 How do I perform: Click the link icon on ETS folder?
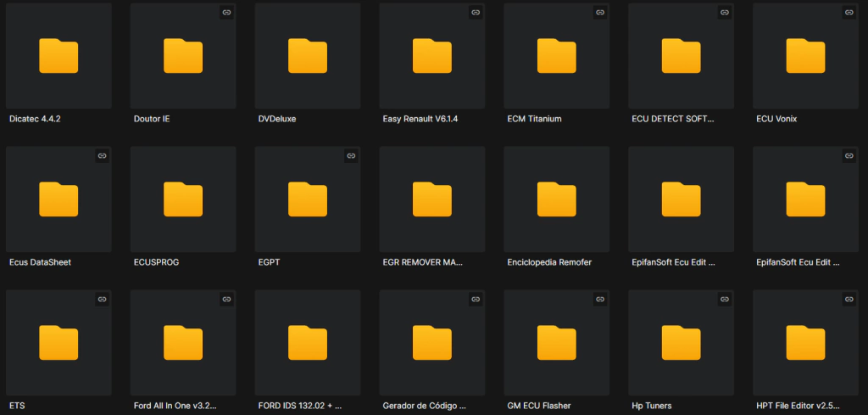coord(102,300)
